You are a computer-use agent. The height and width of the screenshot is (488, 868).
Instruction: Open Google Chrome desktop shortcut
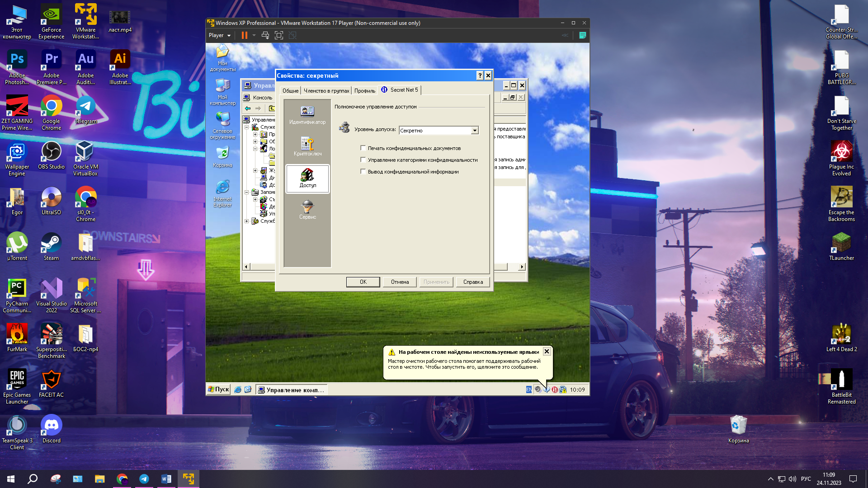(x=51, y=113)
